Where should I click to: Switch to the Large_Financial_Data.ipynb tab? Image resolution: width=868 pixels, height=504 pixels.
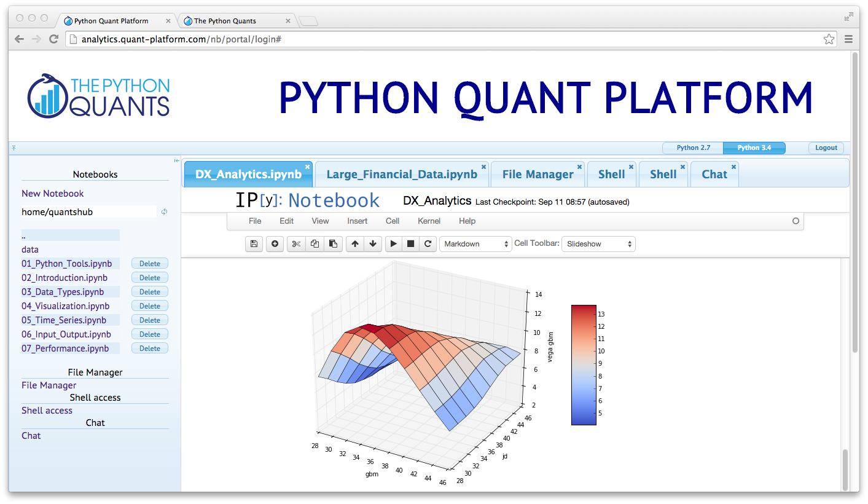[402, 175]
